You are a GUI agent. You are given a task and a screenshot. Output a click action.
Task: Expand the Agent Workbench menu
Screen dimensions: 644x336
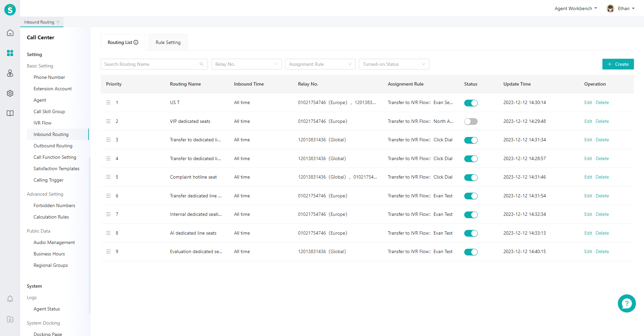tap(576, 8)
